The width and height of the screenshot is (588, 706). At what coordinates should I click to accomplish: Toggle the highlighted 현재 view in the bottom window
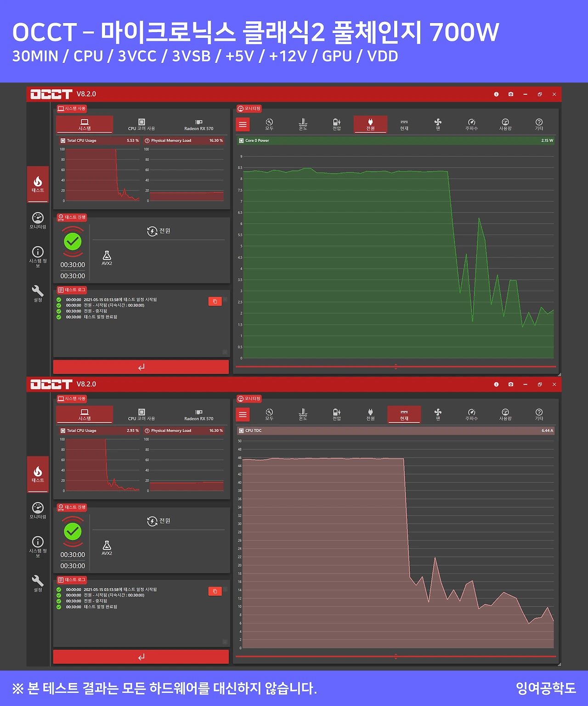pyautogui.click(x=404, y=414)
